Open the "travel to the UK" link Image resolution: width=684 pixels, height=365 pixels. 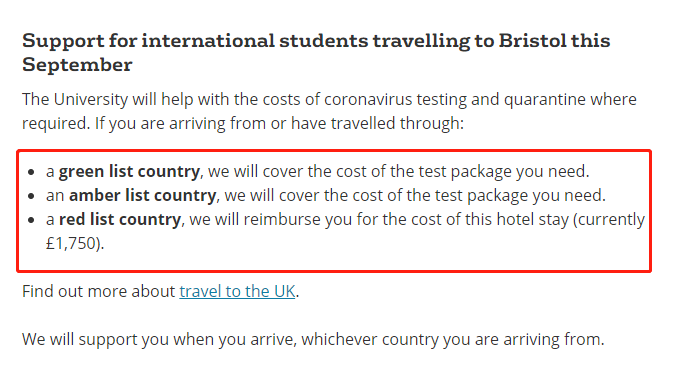point(237,291)
